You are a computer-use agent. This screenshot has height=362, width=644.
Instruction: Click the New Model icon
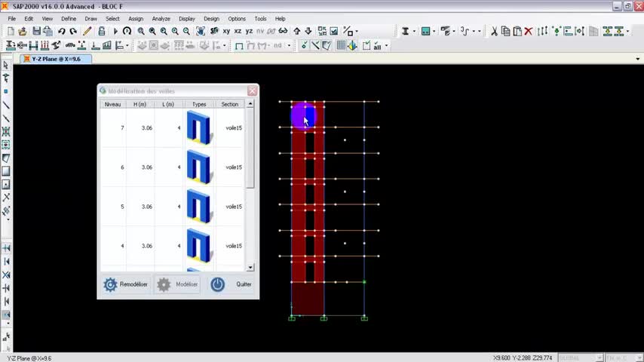[11, 31]
